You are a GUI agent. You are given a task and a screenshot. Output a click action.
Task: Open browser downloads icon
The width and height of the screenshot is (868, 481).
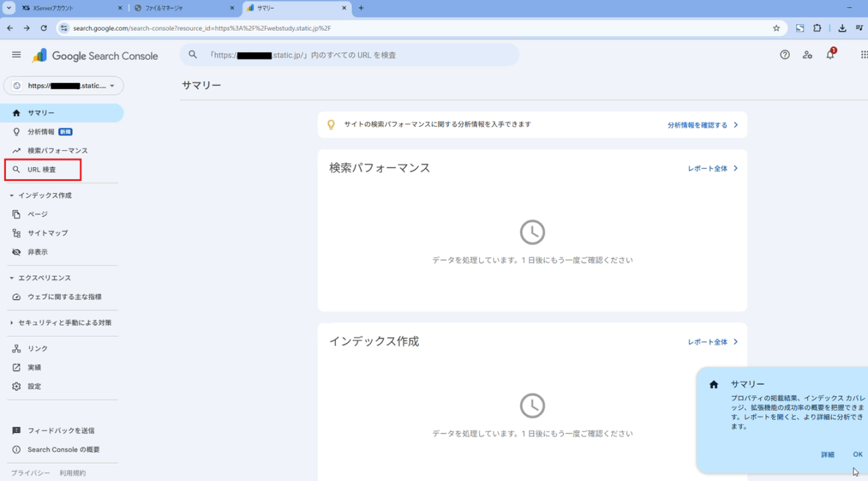[x=842, y=28]
